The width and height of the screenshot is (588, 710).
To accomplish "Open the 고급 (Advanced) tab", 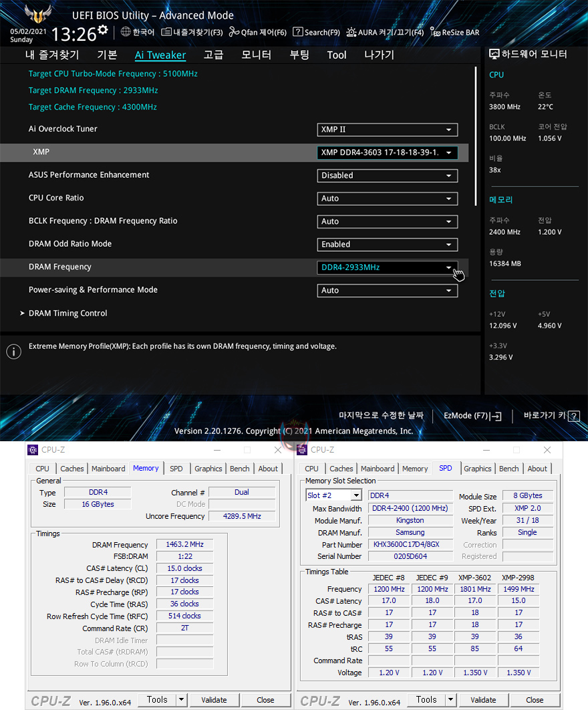I will [x=213, y=55].
